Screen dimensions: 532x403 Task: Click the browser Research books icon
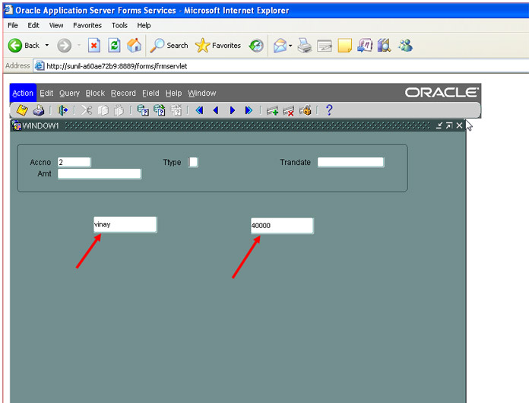coord(385,45)
